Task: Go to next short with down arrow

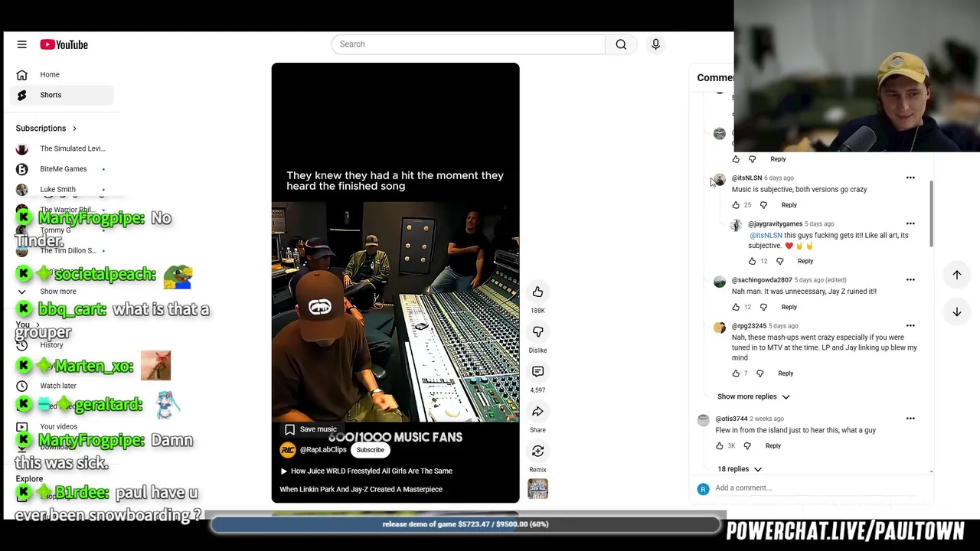Action: coord(956,311)
